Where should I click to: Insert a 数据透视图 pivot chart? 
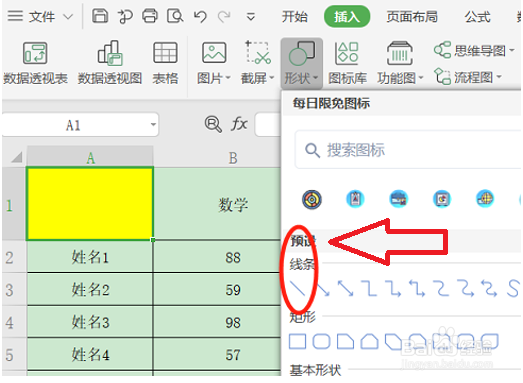(x=110, y=62)
